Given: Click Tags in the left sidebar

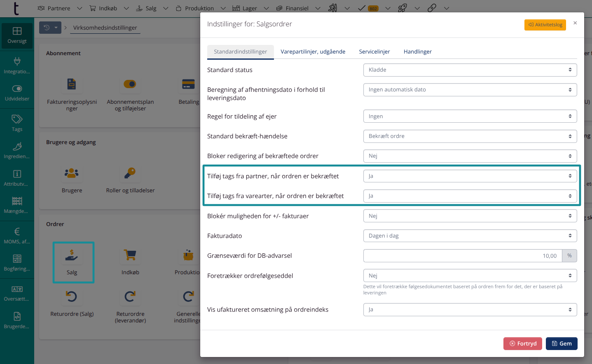Looking at the screenshot, I should coord(17,123).
